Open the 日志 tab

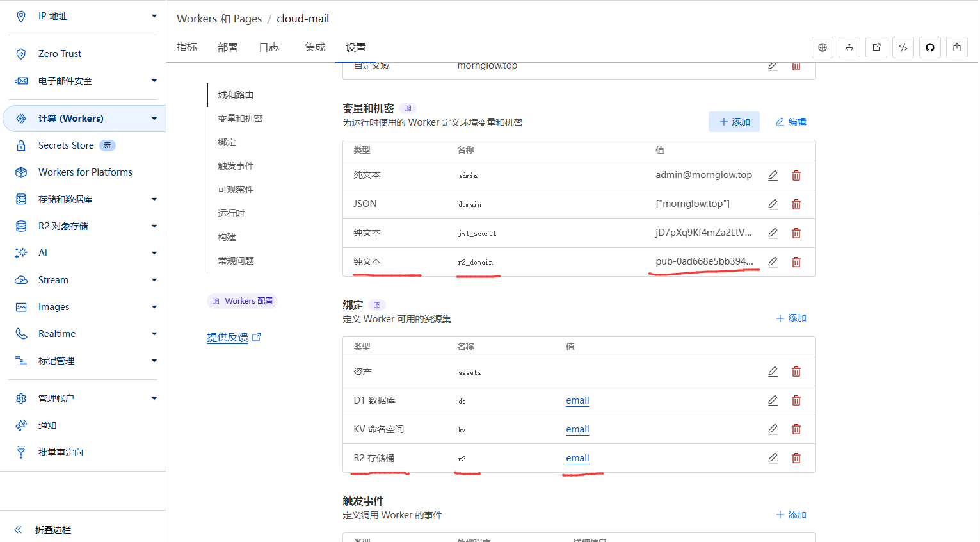[269, 47]
